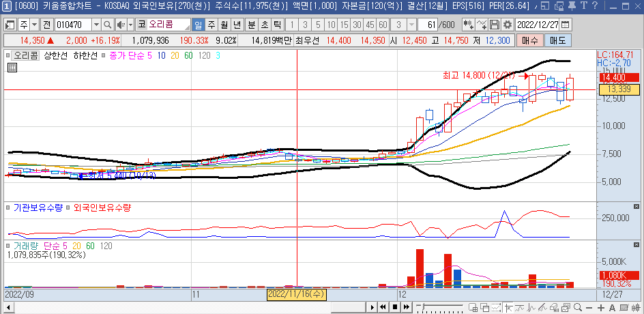Open the interval 3 dropdown arrow
Image resolution: width=644 pixels, height=314 pixels.
pos(411,25)
